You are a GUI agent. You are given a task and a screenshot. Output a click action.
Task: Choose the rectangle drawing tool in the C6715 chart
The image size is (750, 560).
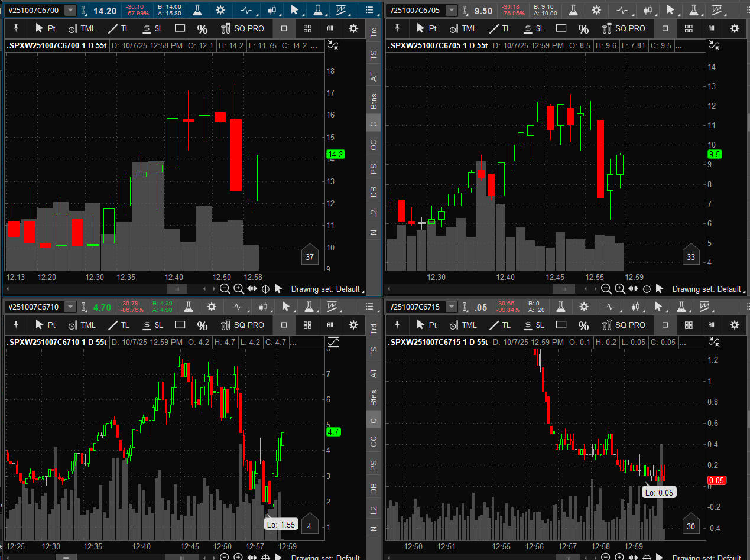561,325
